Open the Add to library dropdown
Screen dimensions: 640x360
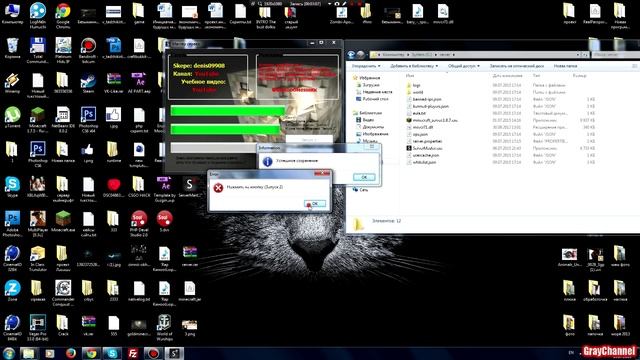413,66
